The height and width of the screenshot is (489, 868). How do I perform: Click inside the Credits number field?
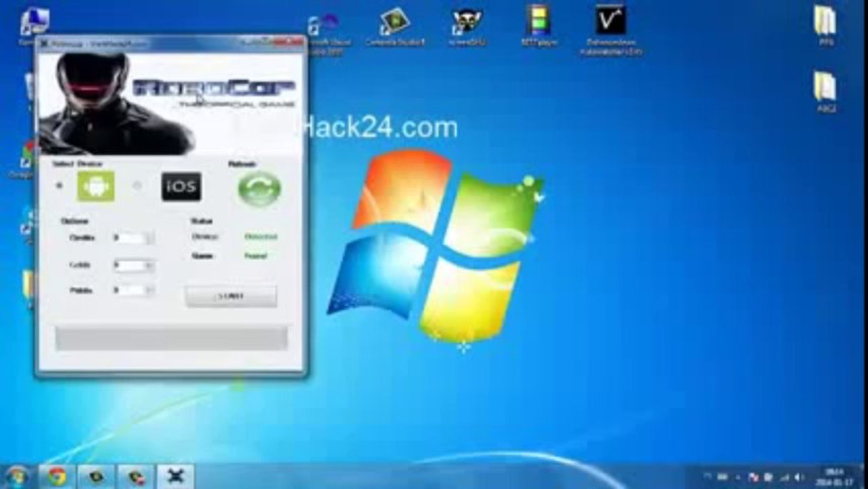tap(128, 238)
